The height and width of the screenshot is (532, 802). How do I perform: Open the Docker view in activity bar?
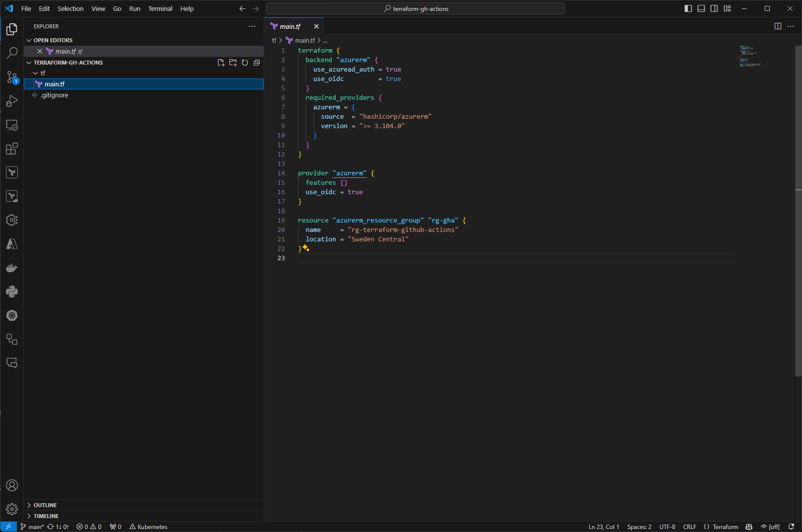pyautogui.click(x=12, y=268)
